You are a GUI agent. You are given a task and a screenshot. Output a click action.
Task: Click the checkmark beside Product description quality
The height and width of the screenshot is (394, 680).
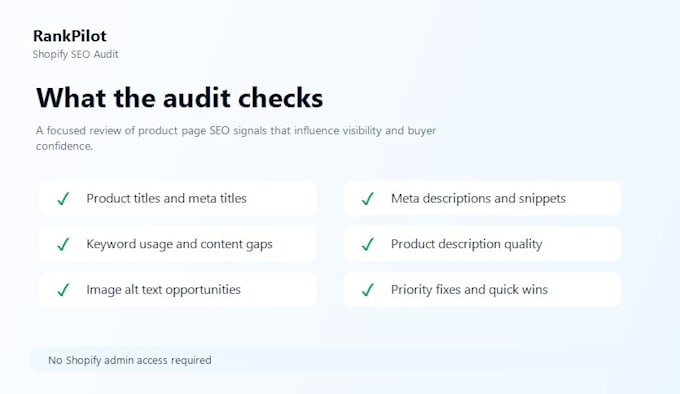[368, 244]
